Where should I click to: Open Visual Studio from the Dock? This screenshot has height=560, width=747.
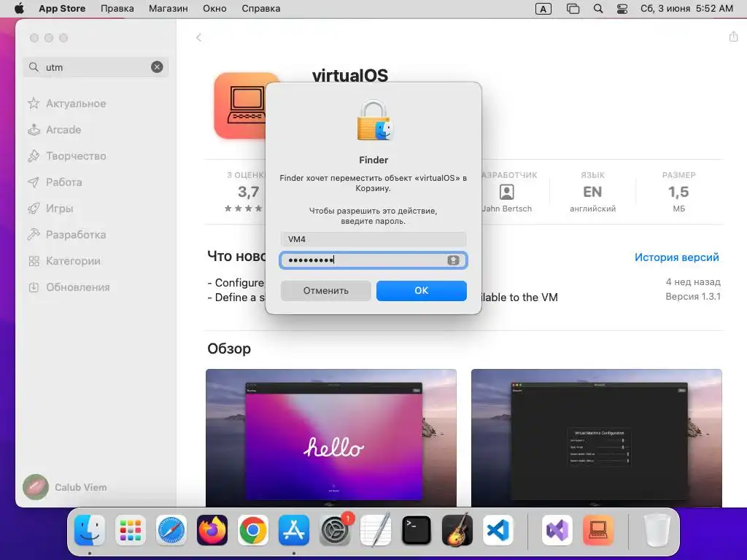[x=557, y=530]
